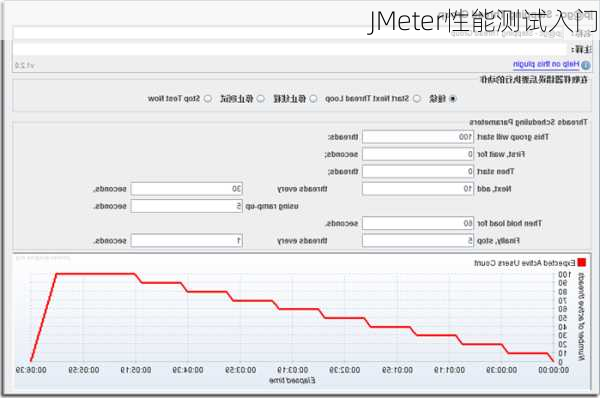The width and height of the screenshot is (600, 398).
Task: Focus the Then start threads field
Action: coord(418,171)
